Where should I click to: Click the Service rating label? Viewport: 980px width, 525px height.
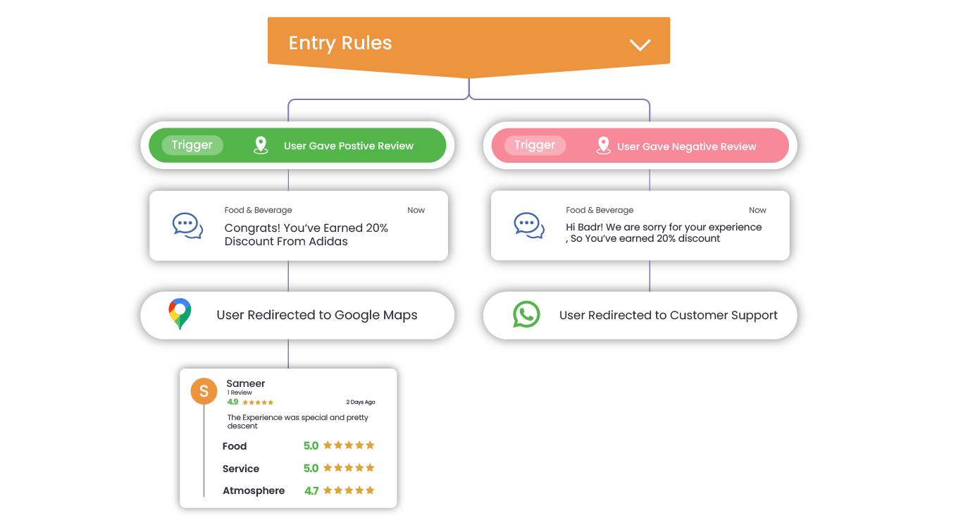pos(241,469)
